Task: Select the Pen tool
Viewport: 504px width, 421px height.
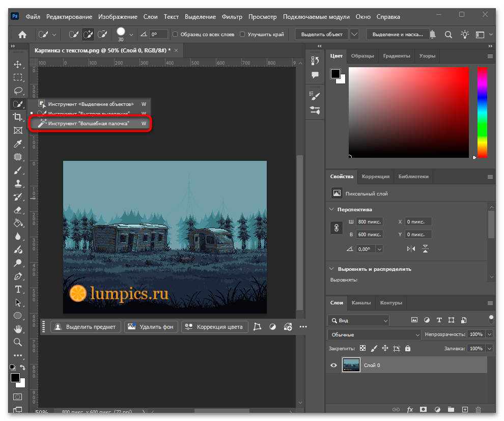Action: pos(18,276)
